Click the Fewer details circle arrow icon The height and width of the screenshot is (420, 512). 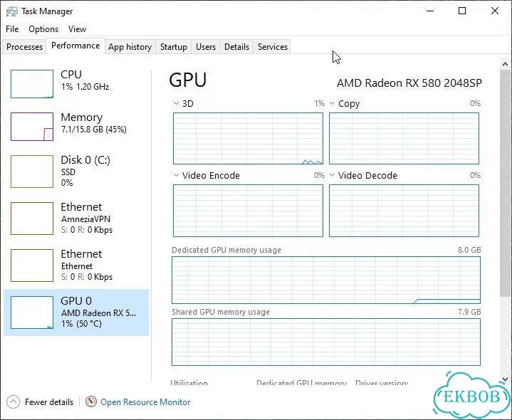tap(13, 401)
